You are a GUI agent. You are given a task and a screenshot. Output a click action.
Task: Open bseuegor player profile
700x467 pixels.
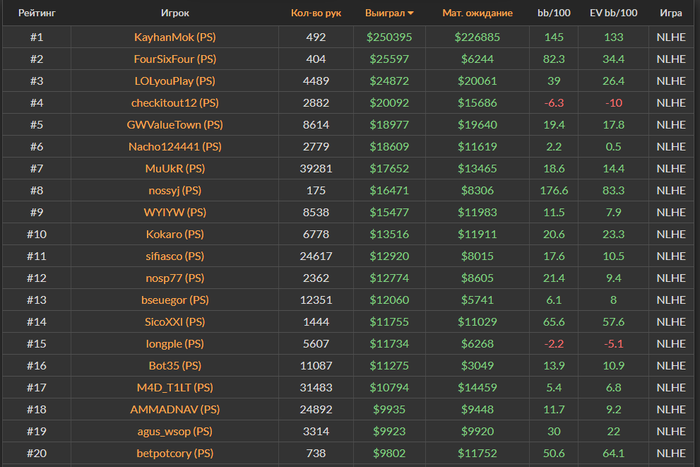click(164, 300)
